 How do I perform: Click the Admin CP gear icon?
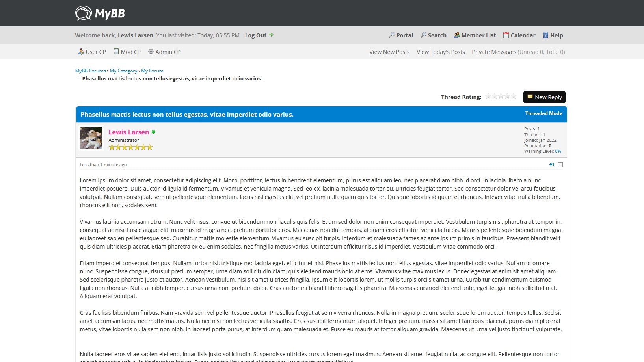click(x=151, y=52)
